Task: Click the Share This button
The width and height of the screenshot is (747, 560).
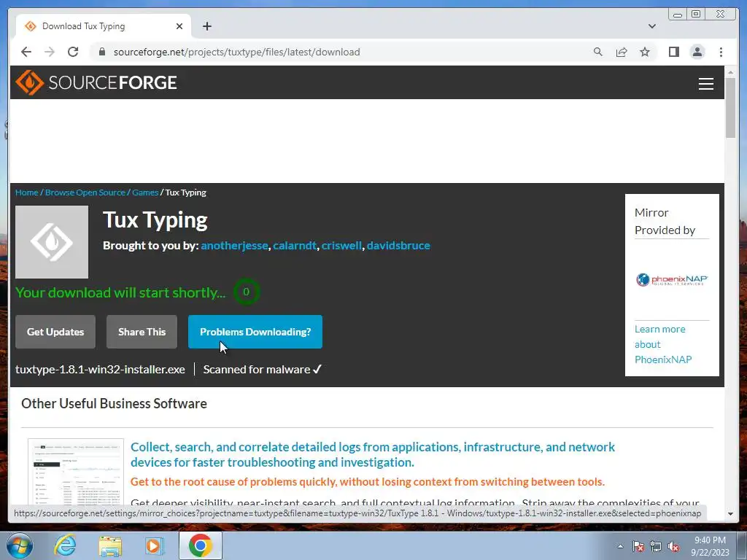Action: coord(142,332)
